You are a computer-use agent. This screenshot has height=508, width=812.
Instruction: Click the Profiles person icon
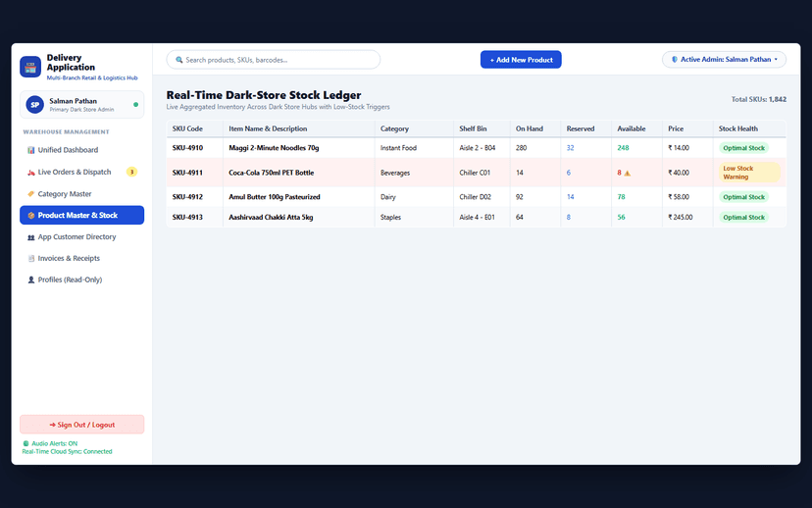(31, 279)
